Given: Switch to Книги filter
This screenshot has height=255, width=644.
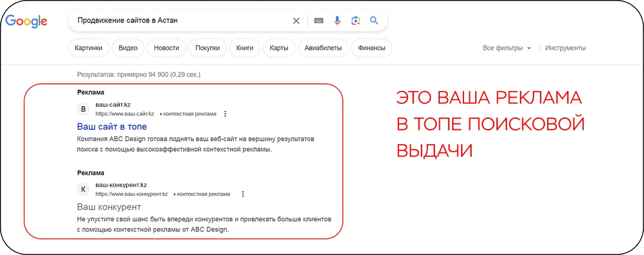Looking at the screenshot, I should click(x=245, y=48).
